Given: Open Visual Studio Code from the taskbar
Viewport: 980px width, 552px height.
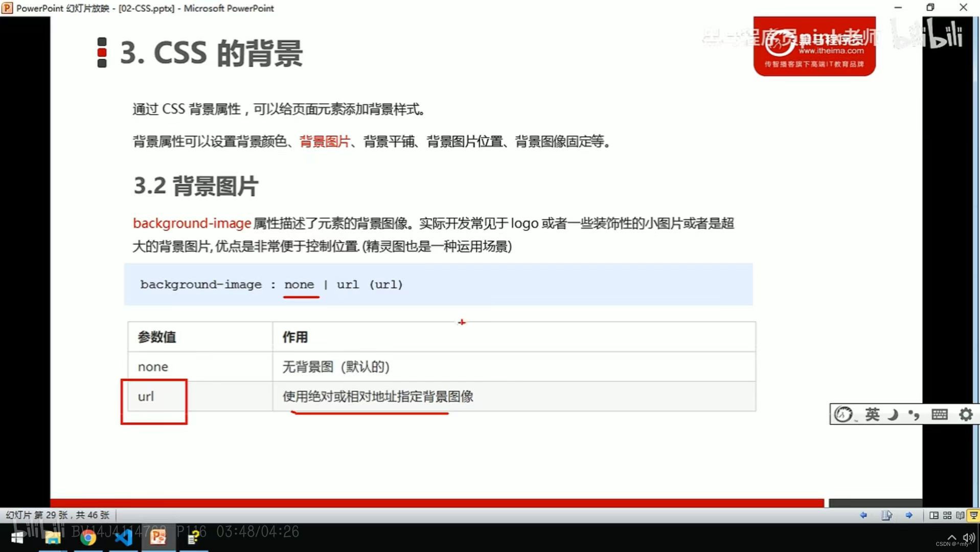Looking at the screenshot, I should pos(123,538).
